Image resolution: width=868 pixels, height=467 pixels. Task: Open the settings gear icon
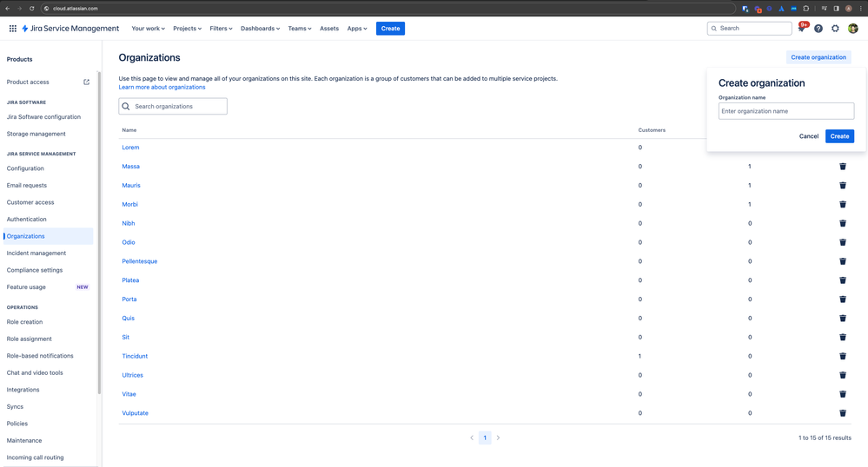(x=835, y=29)
